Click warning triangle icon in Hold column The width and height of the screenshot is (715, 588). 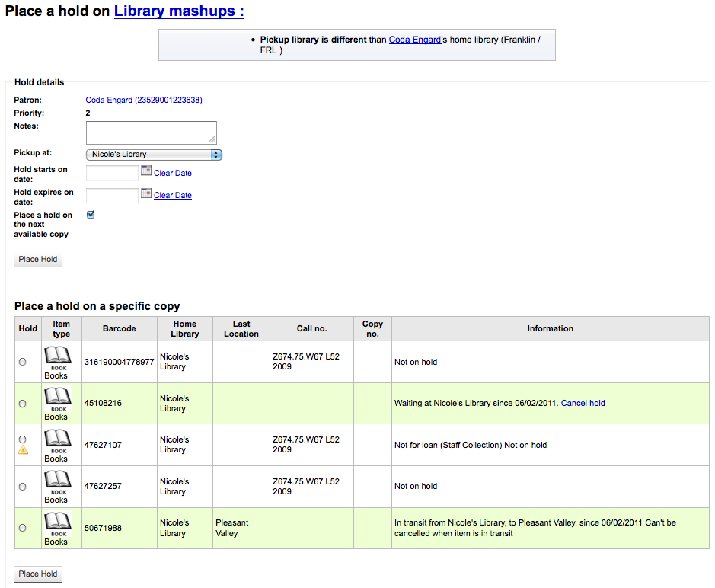(x=23, y=451)
